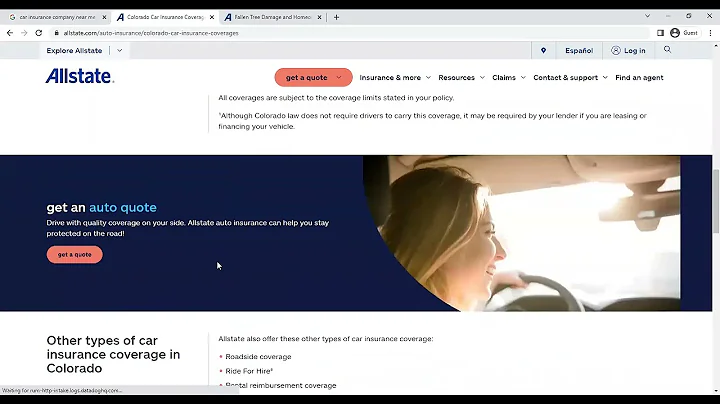Click the scrollbar down arrow
Screen dimensions: 720x404
716,391
